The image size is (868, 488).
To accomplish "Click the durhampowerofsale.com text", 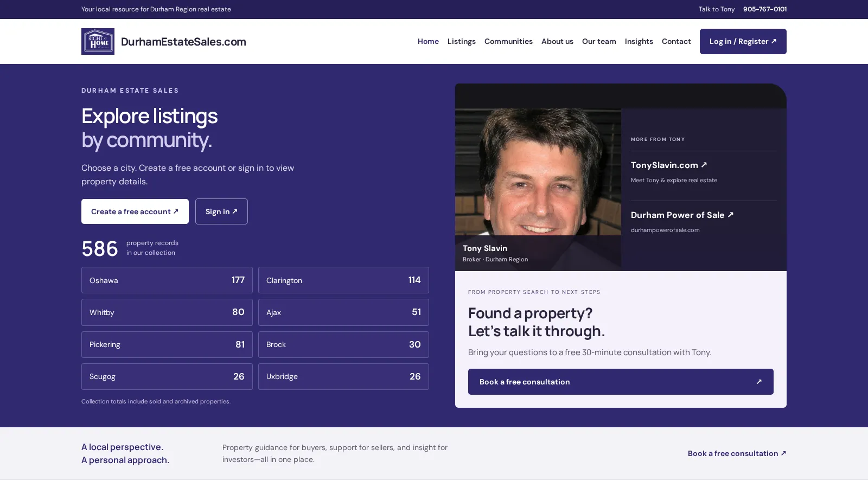I will (665, 230).
